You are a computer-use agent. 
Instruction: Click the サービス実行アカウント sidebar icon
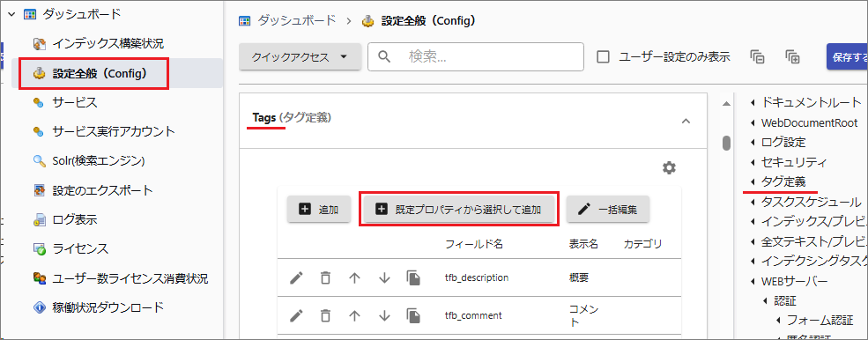click(38, 132)
